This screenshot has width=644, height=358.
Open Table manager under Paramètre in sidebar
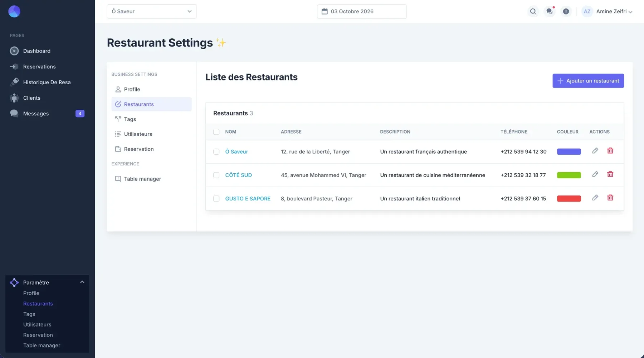pyautogui.click(x=42, y=345)
